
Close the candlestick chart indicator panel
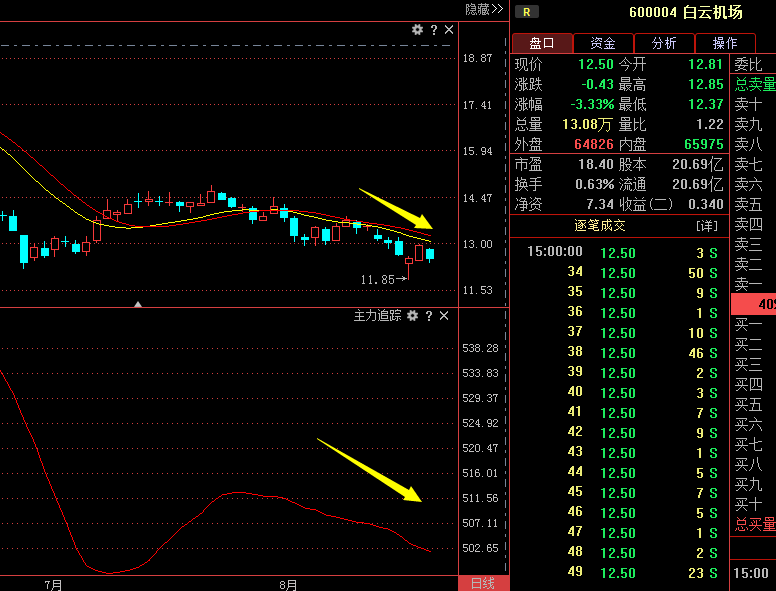click(x=449, y=30)
